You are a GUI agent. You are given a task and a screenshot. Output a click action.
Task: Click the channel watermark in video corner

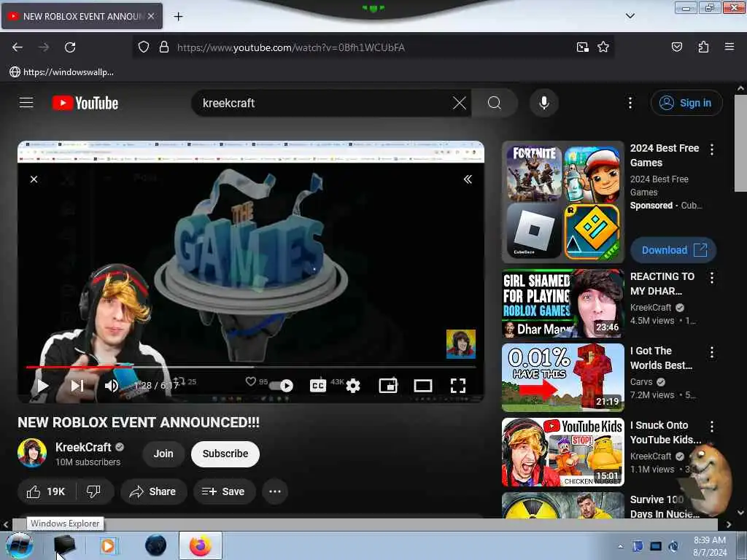coord(461,344)
